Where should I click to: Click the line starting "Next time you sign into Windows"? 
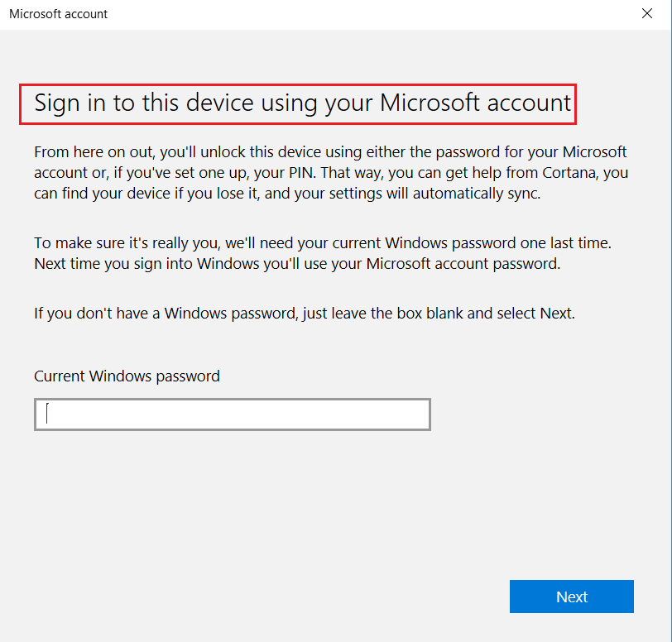[297, 265]
